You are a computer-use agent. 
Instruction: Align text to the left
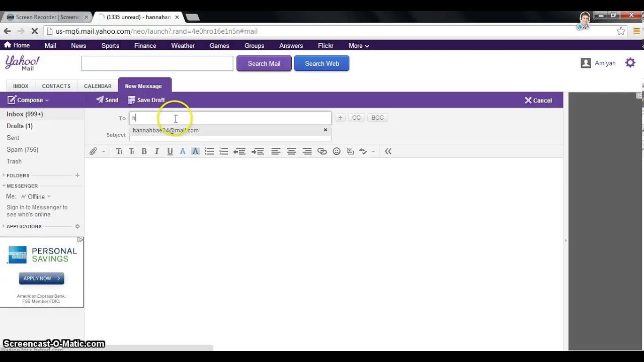[x=276, y=151]
